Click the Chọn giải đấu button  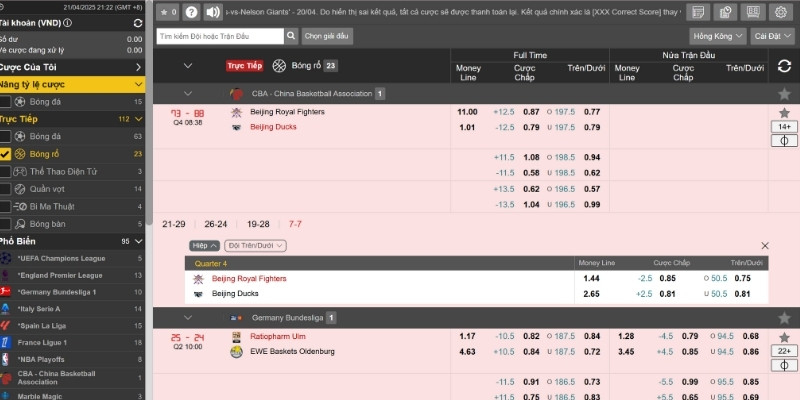click(327, 36)
